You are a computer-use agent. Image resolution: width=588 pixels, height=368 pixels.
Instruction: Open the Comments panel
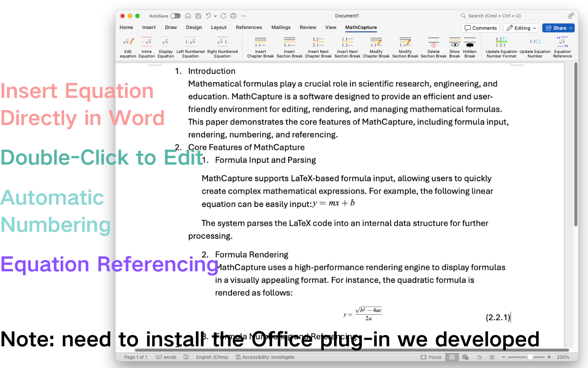[x=480, y=28]
